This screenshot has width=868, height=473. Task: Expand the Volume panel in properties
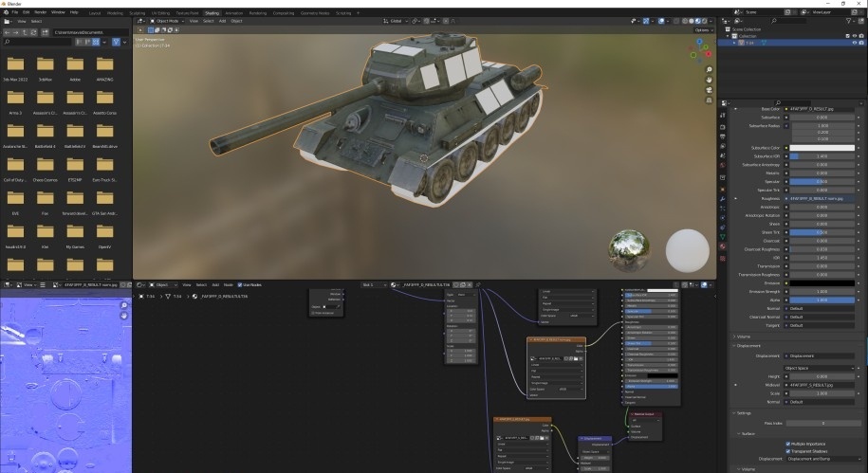pyautogui.click(x=743, y=337)
